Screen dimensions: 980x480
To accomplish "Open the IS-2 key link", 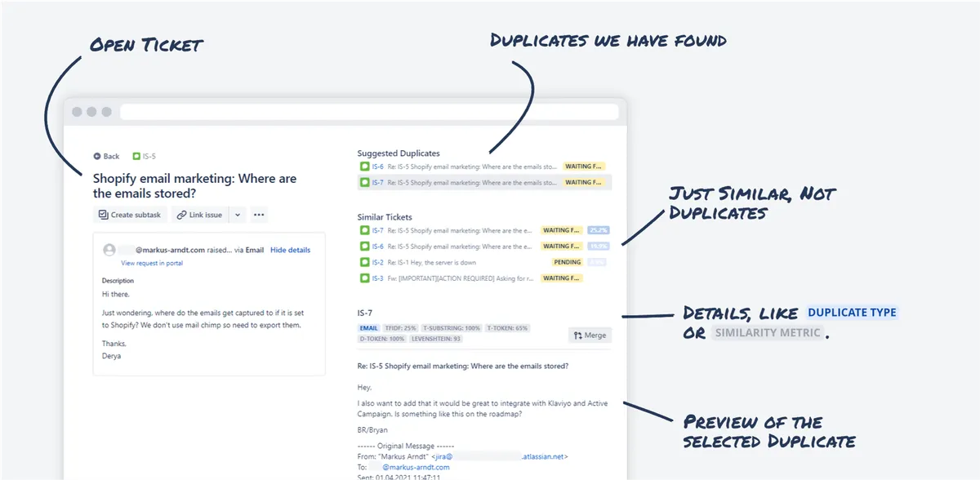I will (x=378, y=262).
